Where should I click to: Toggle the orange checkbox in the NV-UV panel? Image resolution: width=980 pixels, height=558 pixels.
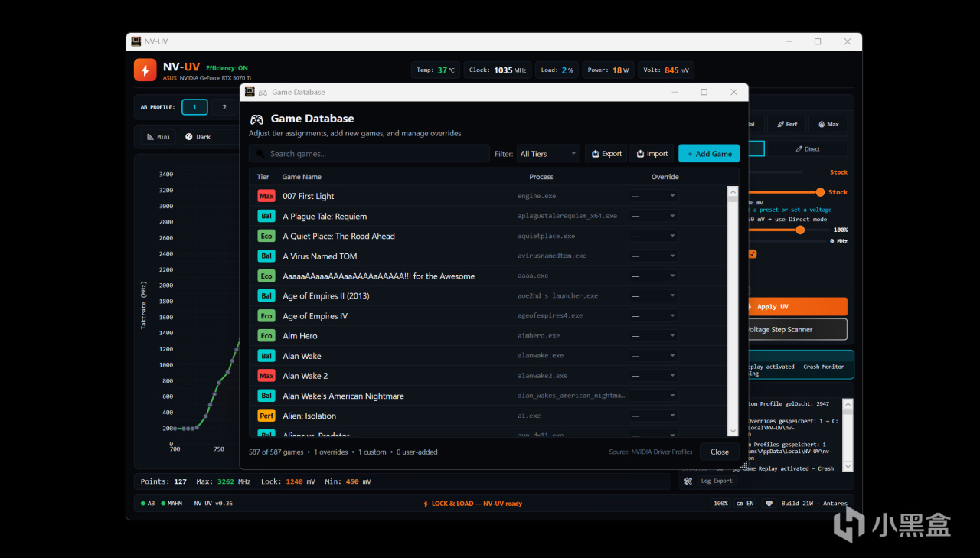coord(753,254)
